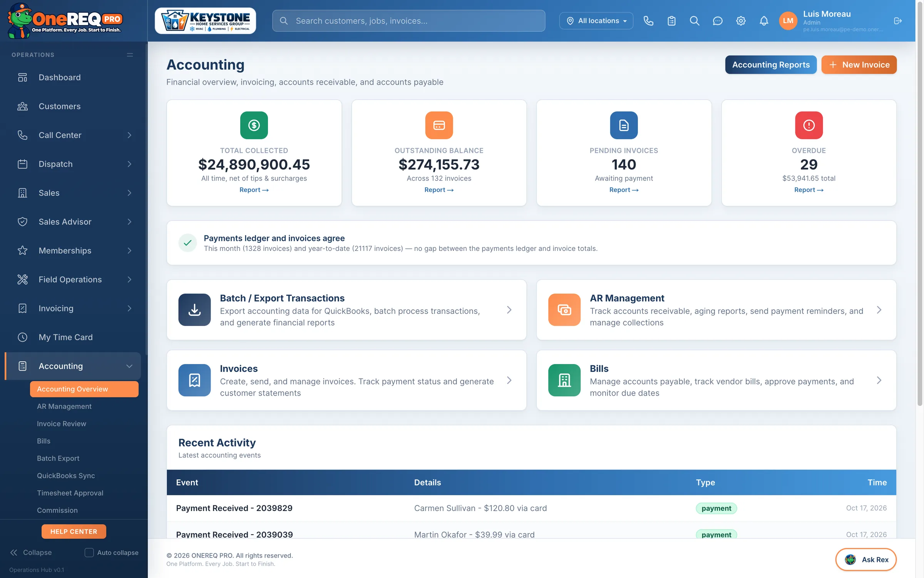Click the phone icon in top header

tap(648, 21)
